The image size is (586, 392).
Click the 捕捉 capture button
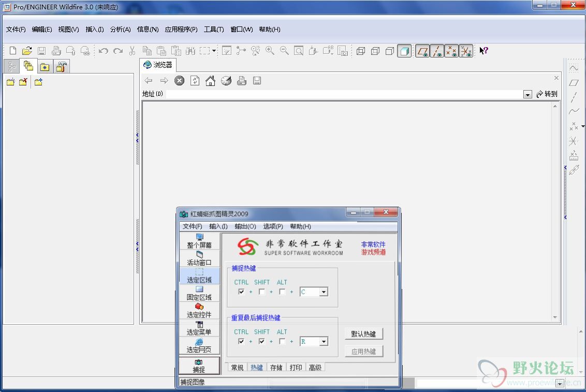199,366
